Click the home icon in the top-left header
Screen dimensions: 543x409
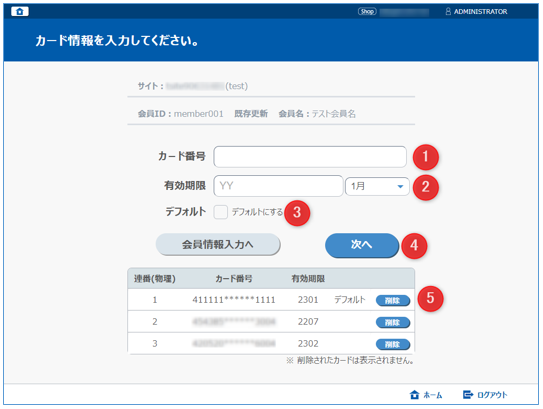pos(20,11)
